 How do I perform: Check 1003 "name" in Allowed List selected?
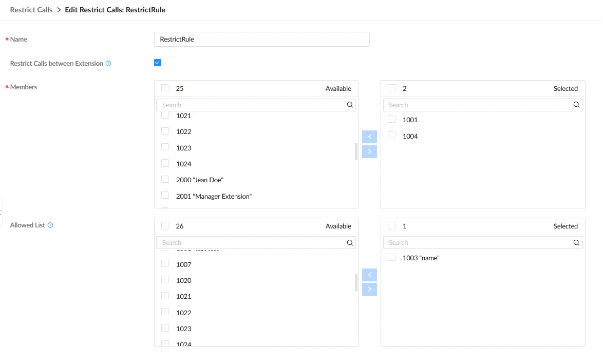pos(391,258)
